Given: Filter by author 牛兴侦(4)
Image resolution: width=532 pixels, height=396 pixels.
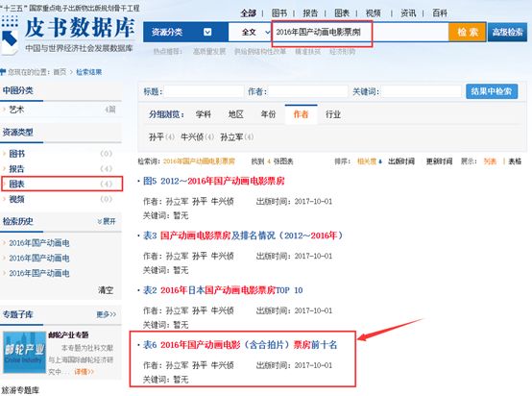Looking at the screenshot, I should point(197,137).
